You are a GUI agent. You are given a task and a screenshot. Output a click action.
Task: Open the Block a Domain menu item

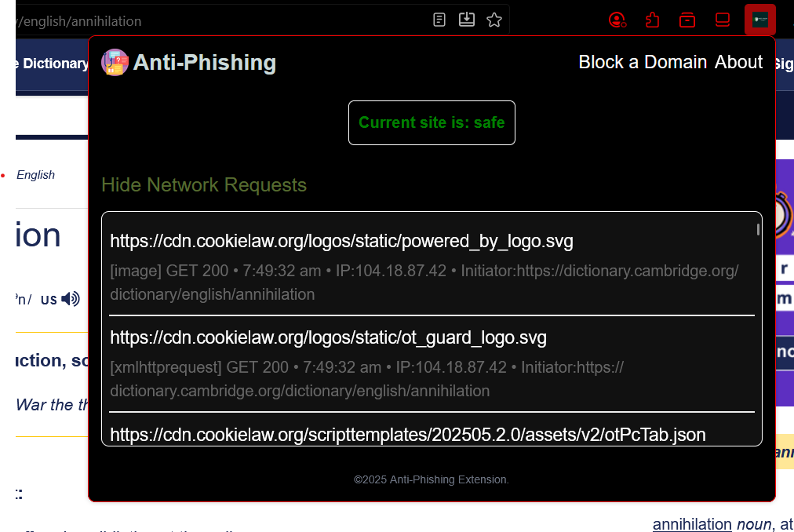pyautogui.click(x=643, y=62)
